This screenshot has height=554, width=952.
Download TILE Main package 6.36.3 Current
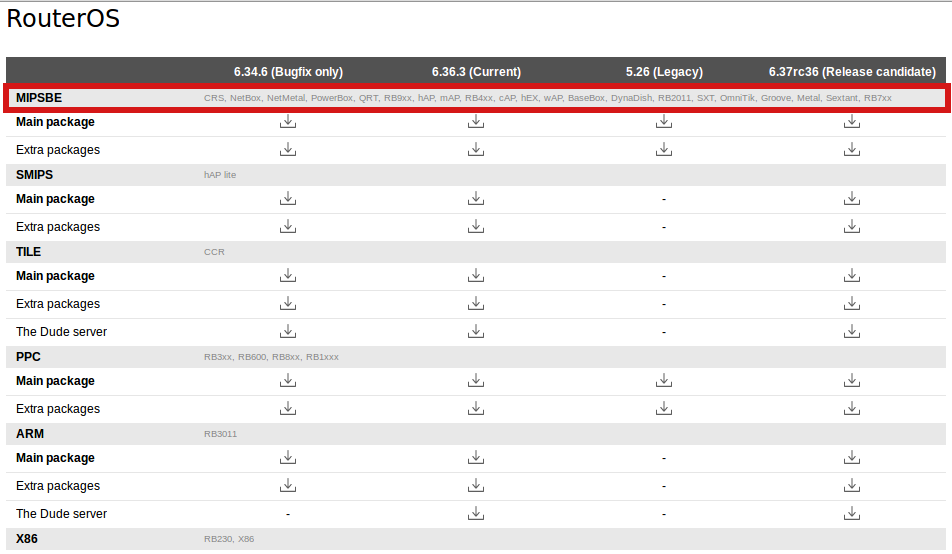(x=476, y=276)
